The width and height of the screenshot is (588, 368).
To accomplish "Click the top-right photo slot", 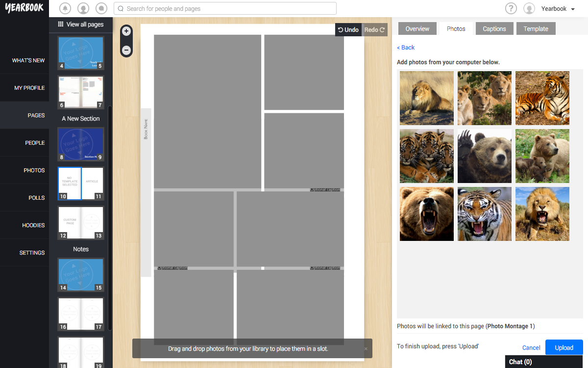I will [304, 72].
